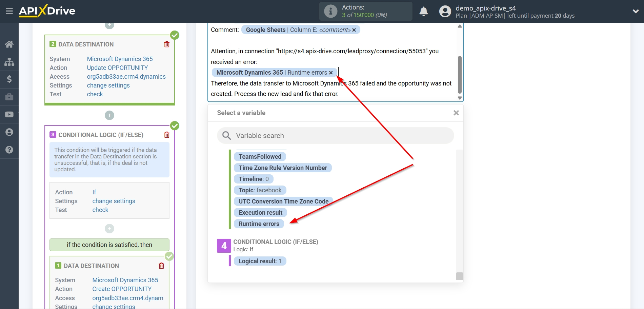Viewport: 644px width, 309px height.
Task: Click variable list scrollbar thumb
Action: (x=460, y=276)
